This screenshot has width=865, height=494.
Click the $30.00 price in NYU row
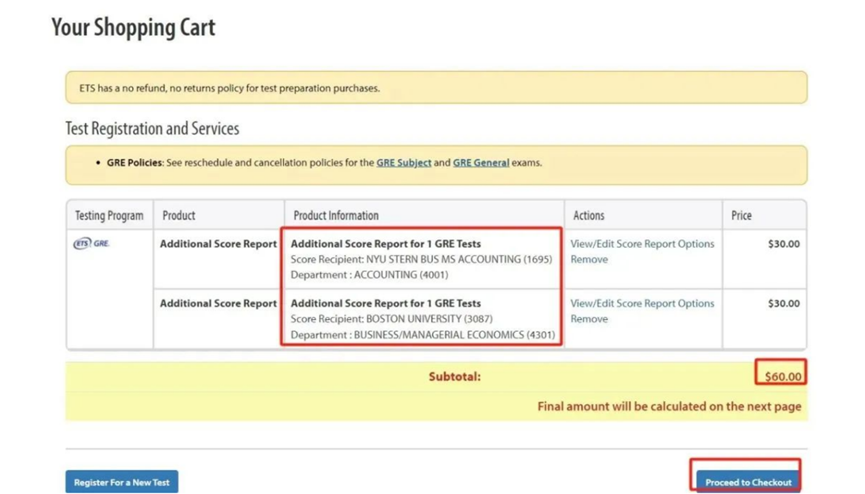tap(784, 244)
